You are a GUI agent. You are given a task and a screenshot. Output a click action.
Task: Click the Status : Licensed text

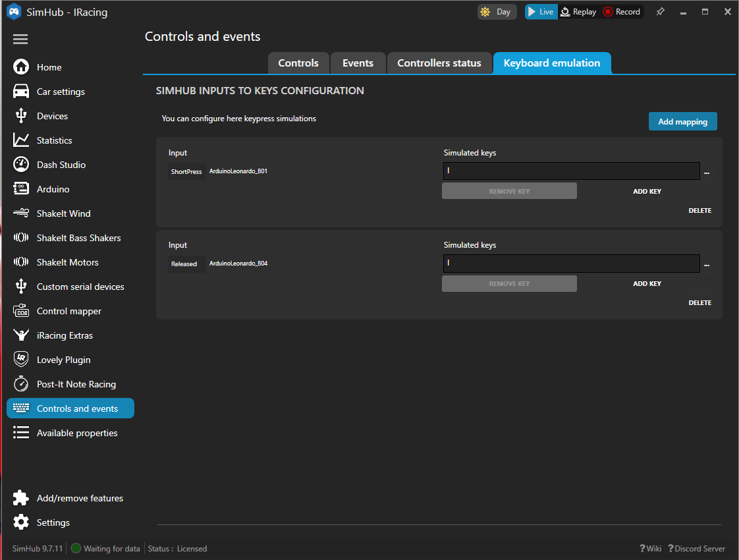pos(177,548)
